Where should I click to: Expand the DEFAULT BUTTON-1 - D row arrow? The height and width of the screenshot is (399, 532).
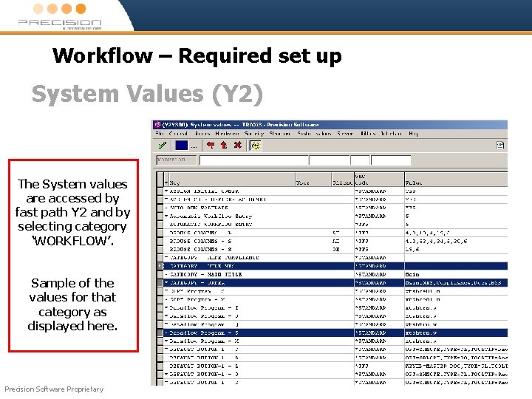click(x=166, y=374)
